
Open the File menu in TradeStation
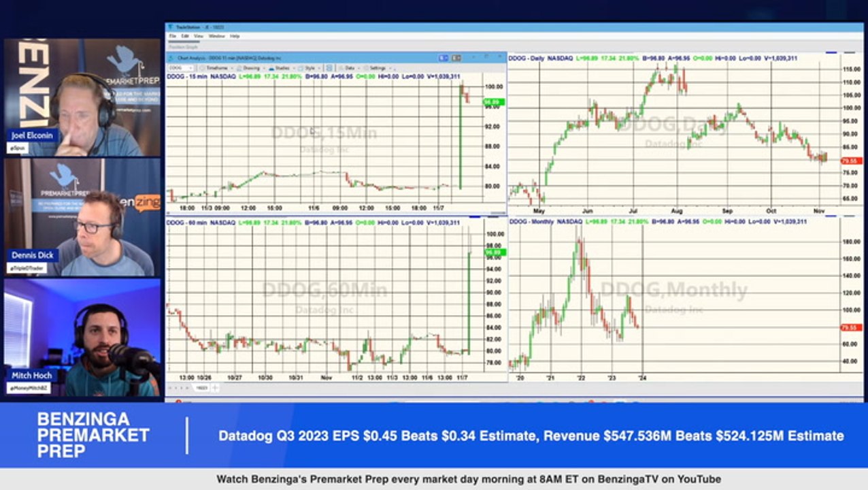pos(173,36)
